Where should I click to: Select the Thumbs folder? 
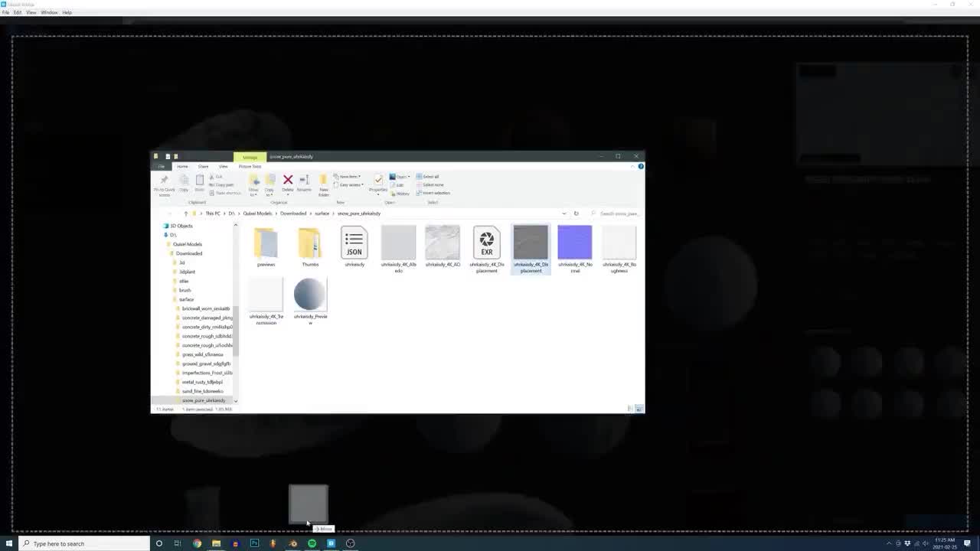pos(309,246)
